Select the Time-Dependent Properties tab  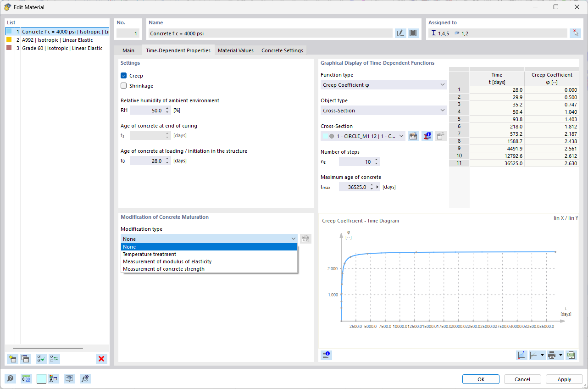[178, 50]
